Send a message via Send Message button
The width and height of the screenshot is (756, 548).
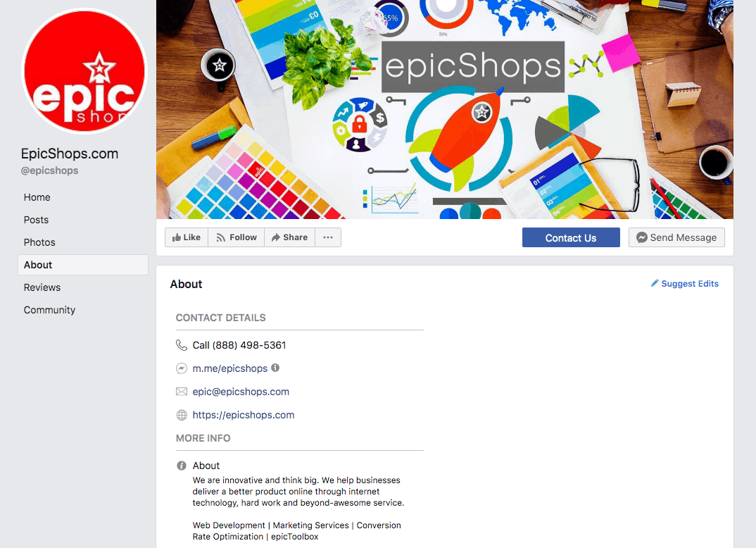[676, 238]
